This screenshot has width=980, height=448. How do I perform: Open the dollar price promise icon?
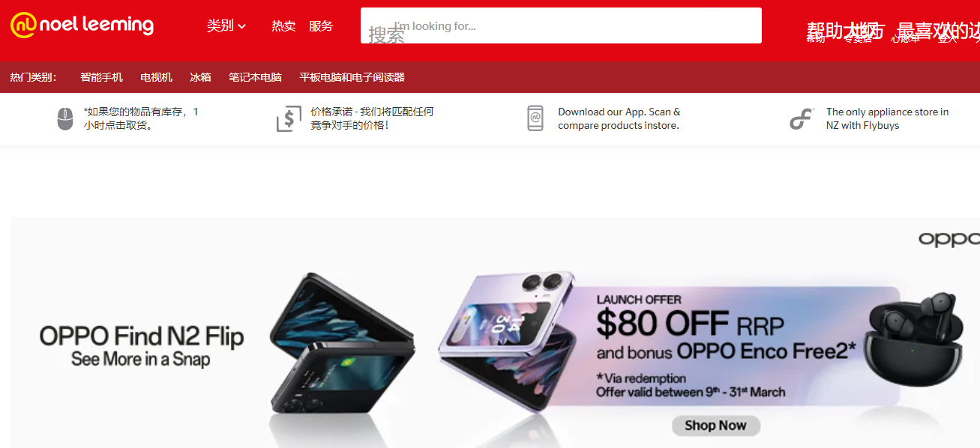point(289,119)
